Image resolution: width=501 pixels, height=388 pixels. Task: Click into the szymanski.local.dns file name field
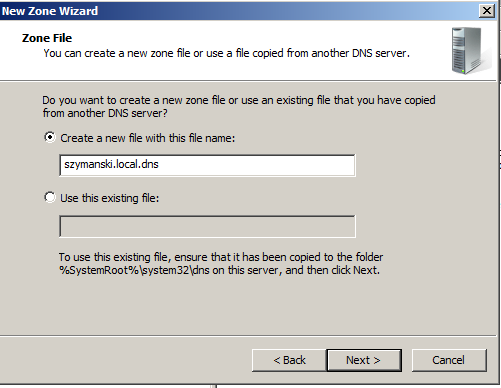[207, 165]
